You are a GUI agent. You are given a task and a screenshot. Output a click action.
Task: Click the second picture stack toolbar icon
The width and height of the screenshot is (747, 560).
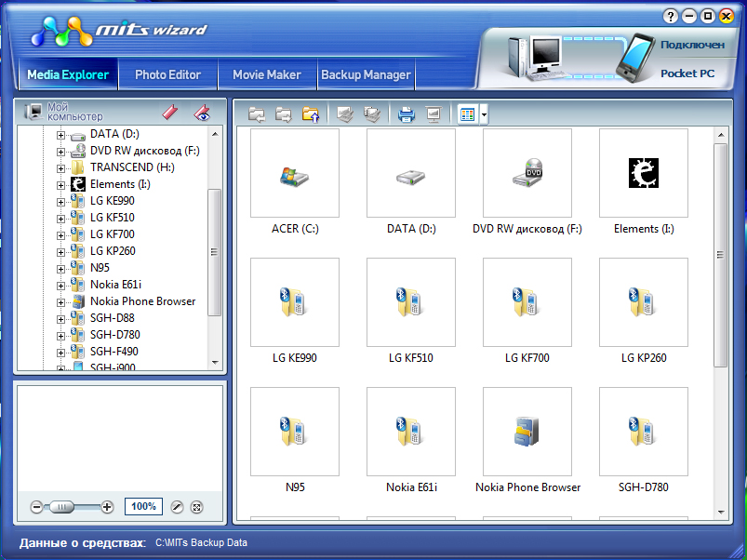point(371,114)
